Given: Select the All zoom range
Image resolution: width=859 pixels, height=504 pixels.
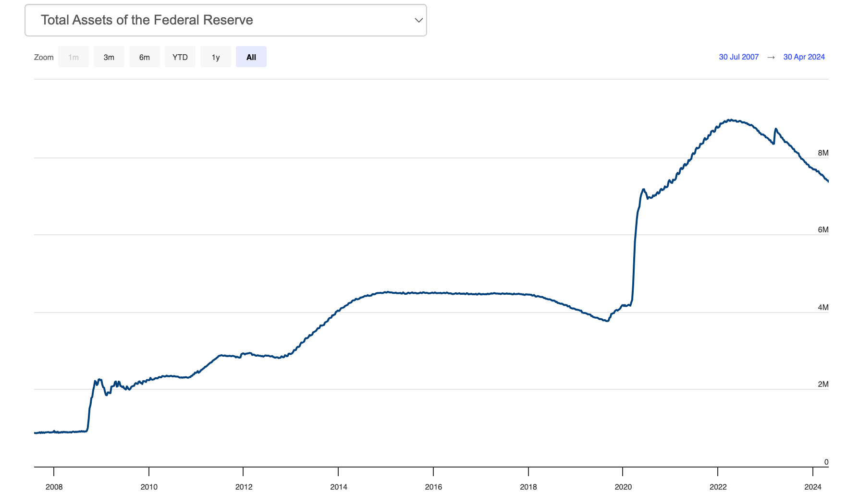Looking at the screenshot, I should 251,57.
